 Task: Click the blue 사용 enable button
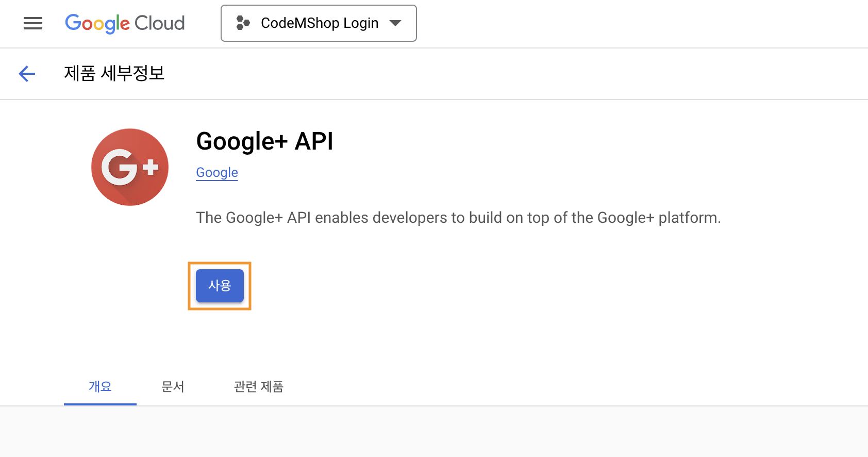click(220, 286)
